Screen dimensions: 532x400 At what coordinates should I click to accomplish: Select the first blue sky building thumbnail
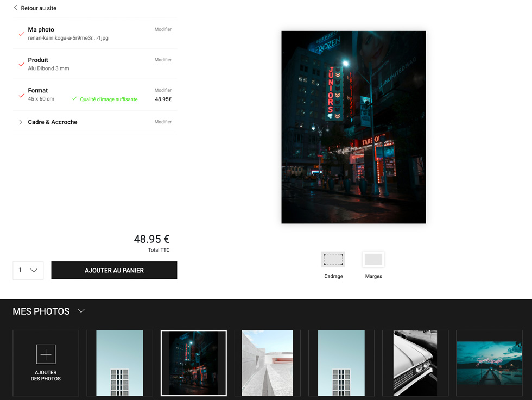[120, 363]
